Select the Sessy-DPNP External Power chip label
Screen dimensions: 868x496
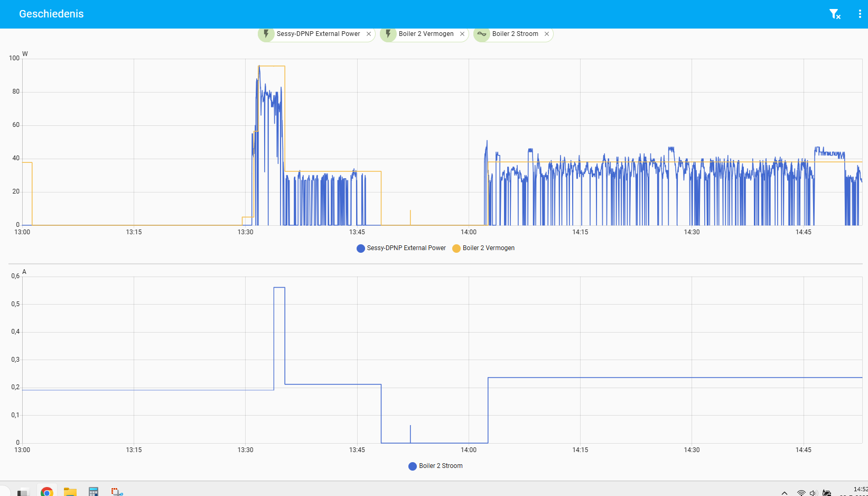click(x=318, y=34)
